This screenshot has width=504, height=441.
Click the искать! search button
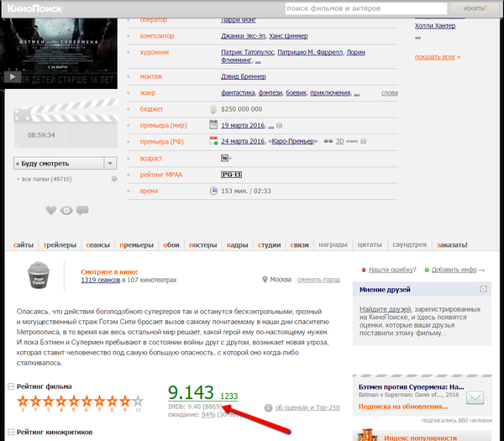(475, 8)
